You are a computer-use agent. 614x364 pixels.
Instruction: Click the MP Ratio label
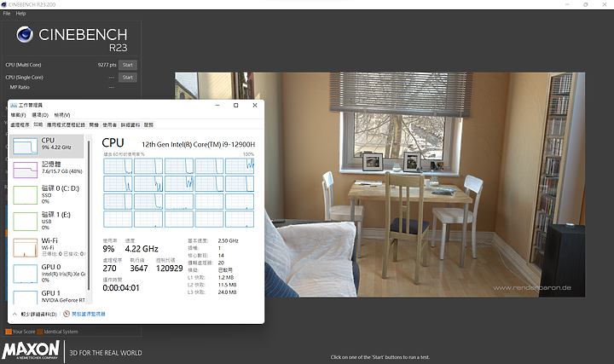(20, 87)
